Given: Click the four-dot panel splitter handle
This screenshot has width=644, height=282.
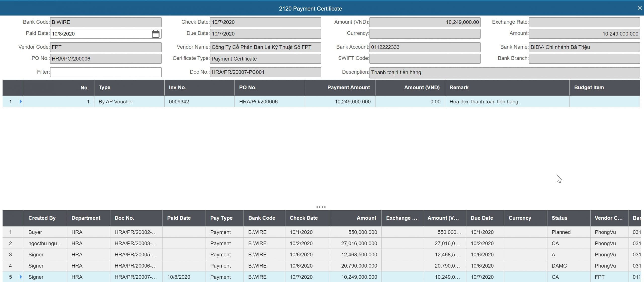Looking at the screenshot, I should [x=321, y=207].
